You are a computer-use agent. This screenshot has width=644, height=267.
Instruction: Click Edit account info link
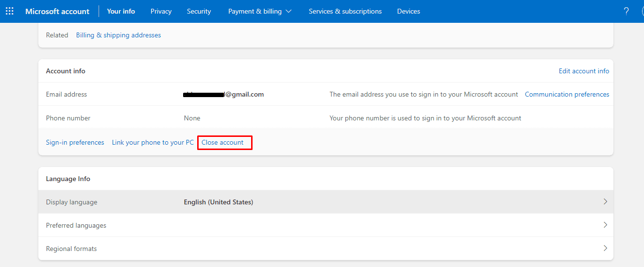point(584,71)
